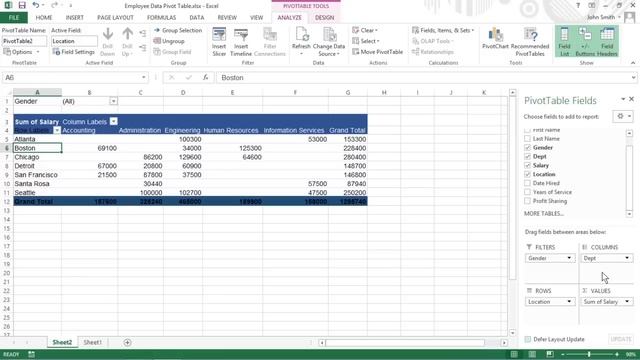The image size is (640, 360).
Task: Click the Name Box showing A6
Action: pos(75,78)
